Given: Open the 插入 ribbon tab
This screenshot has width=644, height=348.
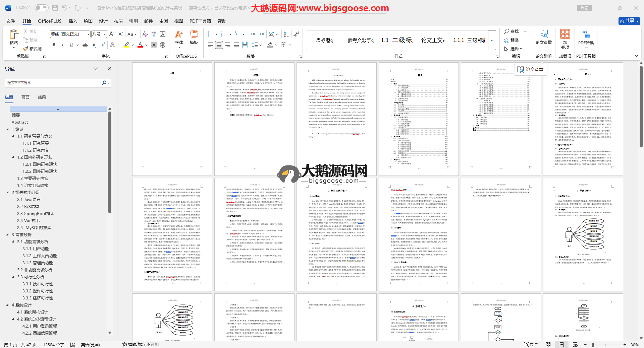Looking at the screenshot, I should tap(73, 21).
